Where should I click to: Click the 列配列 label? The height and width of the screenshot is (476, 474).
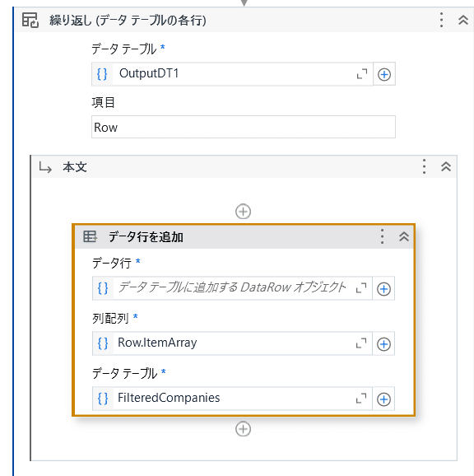click(x=110, y=318)
